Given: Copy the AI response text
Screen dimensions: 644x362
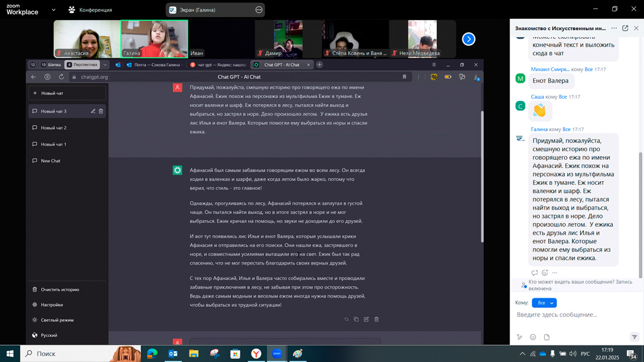Looking at the screenshot, I should pos(356,319).
